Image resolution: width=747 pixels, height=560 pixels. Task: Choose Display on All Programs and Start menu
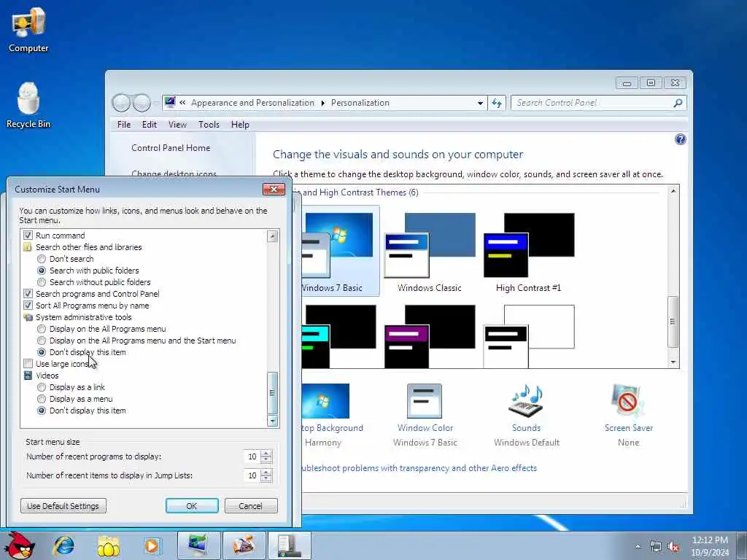click(x=42, y=341)
